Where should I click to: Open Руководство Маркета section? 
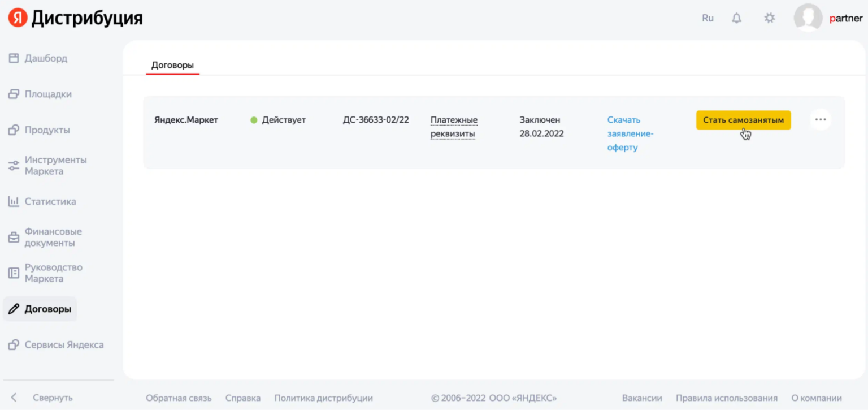tap(54, 273)
